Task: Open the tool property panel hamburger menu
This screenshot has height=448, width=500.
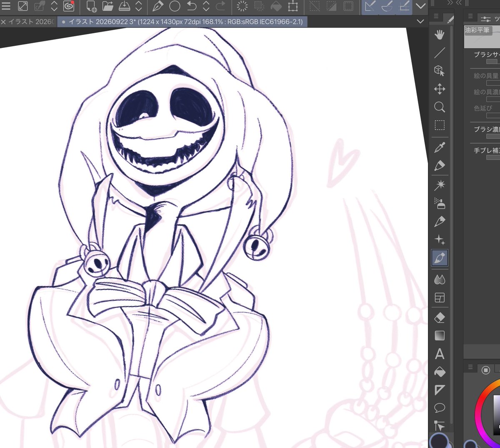Action: pyautogui.click(x=470, y=17)
